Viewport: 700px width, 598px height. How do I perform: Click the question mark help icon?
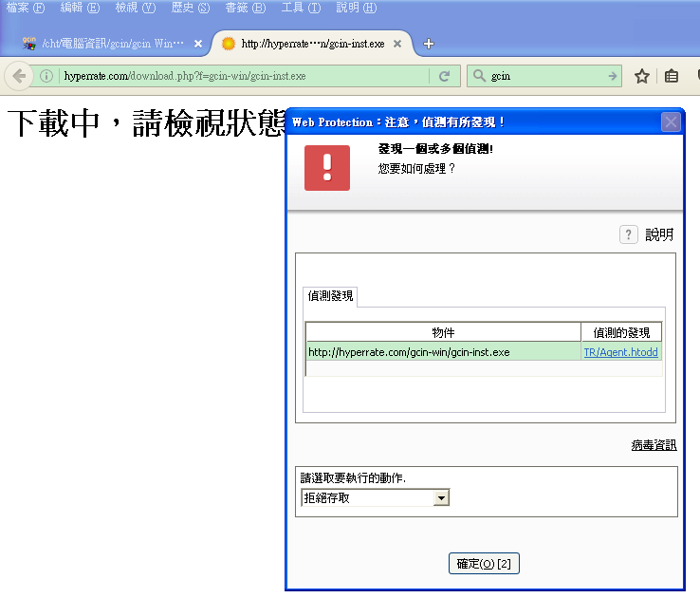tap(628, 234)
